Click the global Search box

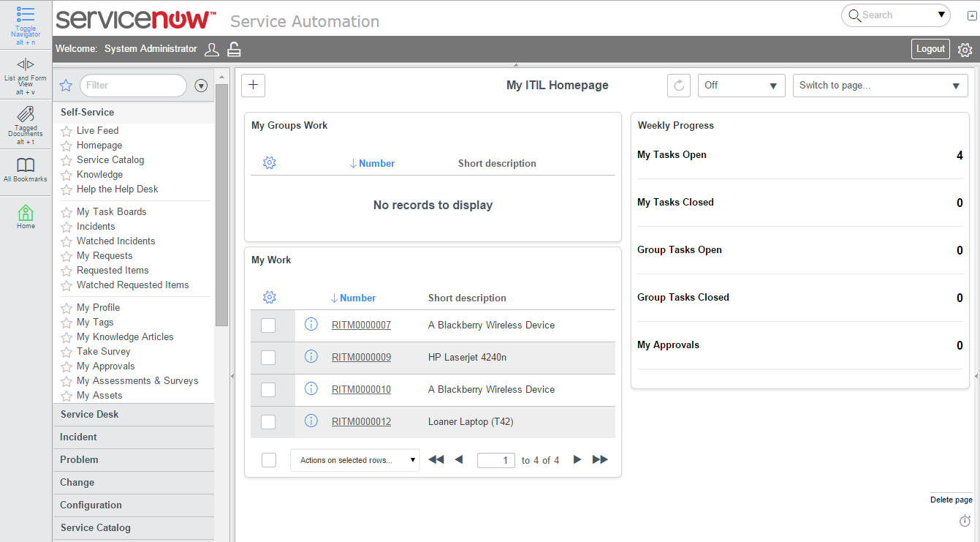click(896, 15)
